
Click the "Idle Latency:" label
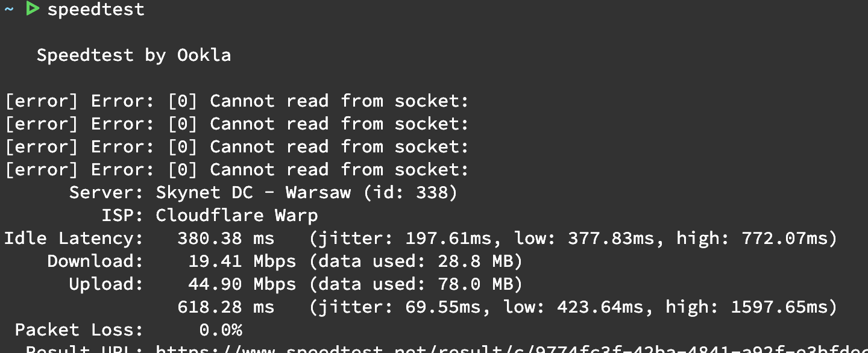(x=74, y=239)
